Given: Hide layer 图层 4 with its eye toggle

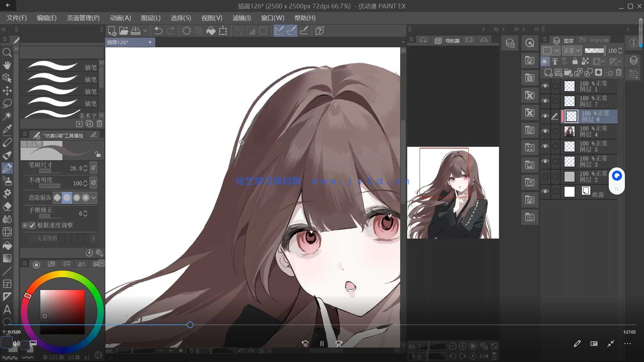Looking at the screenshot, I should click(x=545, y=131).
